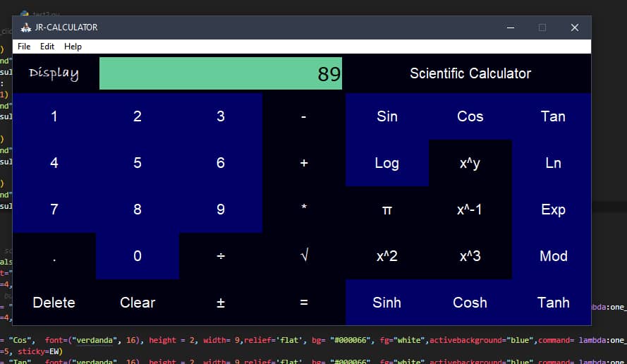Click the number 5 button
The height and width of the screenshot is (364, 627).
point(137,163)
